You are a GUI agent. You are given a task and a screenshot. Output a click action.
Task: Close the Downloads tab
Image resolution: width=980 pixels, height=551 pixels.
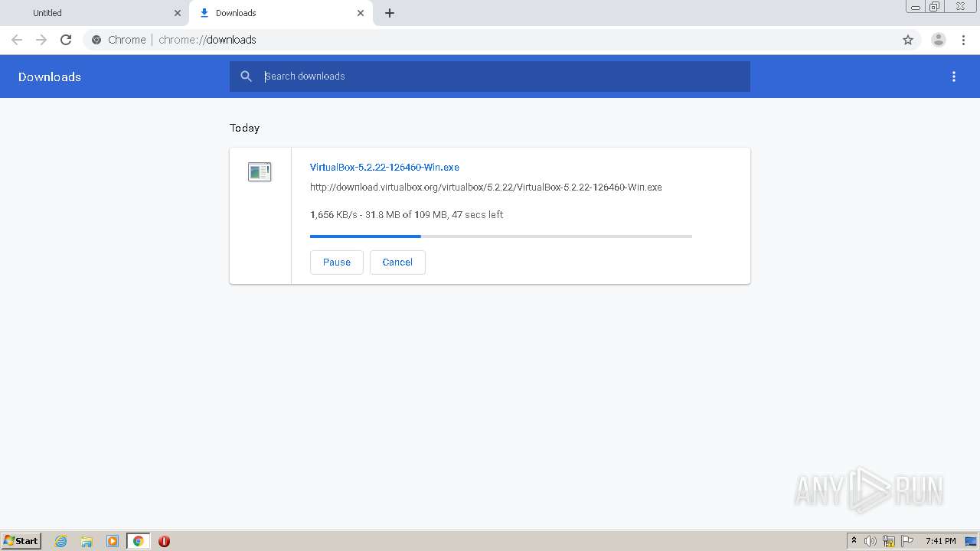coord(361,13)
